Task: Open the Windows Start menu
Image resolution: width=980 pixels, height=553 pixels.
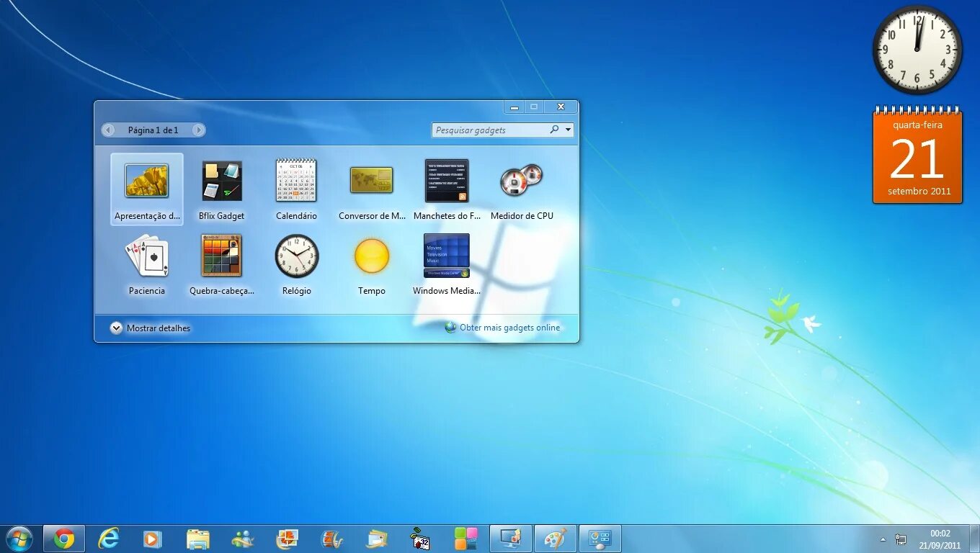Action: (19, 538)
